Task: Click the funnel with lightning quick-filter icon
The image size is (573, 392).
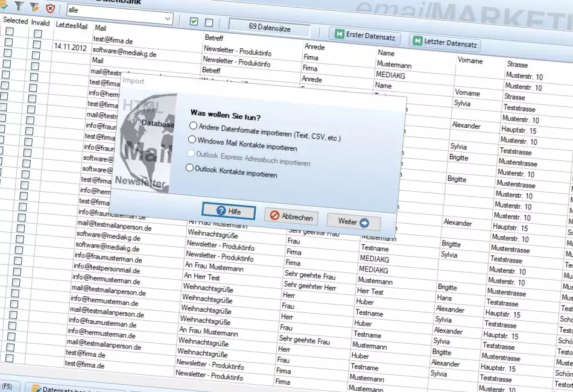Action: [35, 7]
